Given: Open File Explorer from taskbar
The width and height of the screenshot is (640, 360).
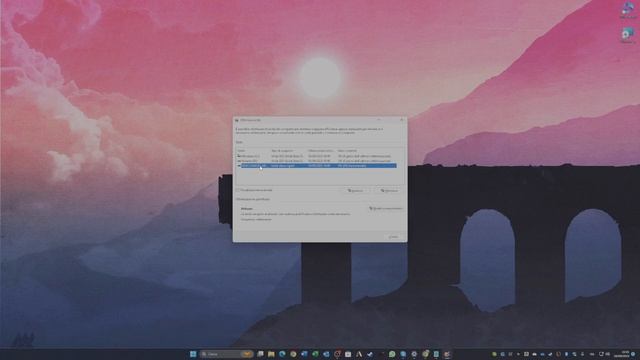Looking at the screenshot, I should pos(271,354).
